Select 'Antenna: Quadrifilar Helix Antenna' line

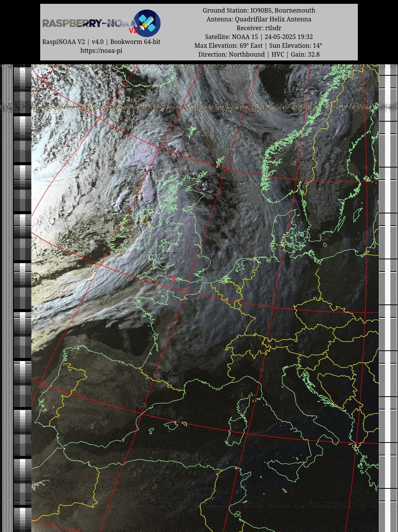pyautogui.click(x=259, y=19)
